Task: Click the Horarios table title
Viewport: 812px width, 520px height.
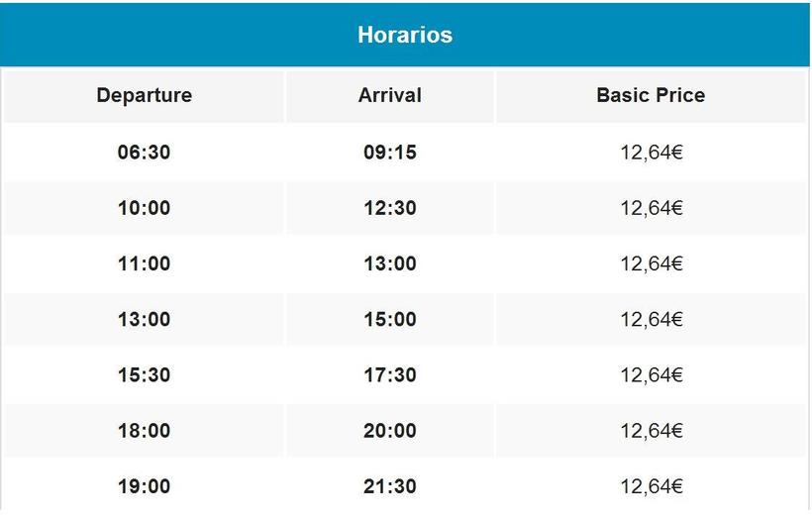Action: pos(404,35)
